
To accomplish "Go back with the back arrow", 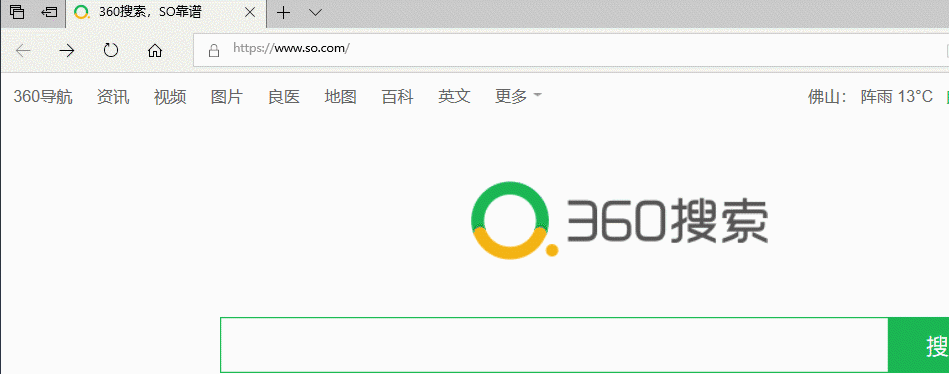I will point(23,50).
